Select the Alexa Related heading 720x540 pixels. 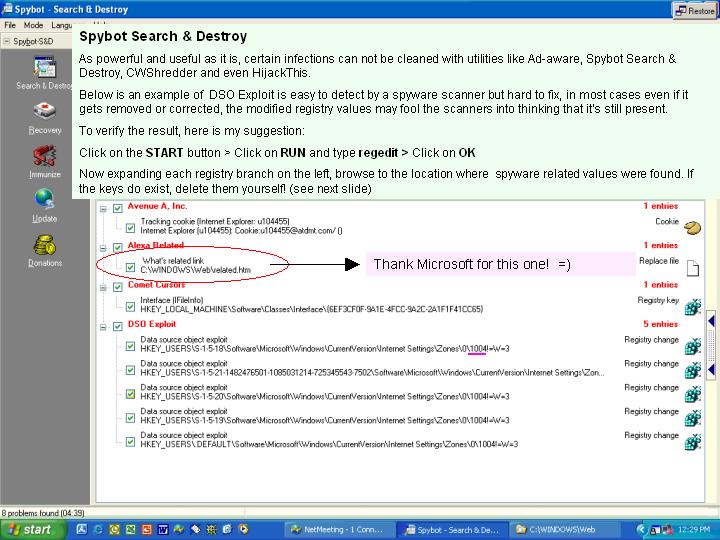coord(156,245)
